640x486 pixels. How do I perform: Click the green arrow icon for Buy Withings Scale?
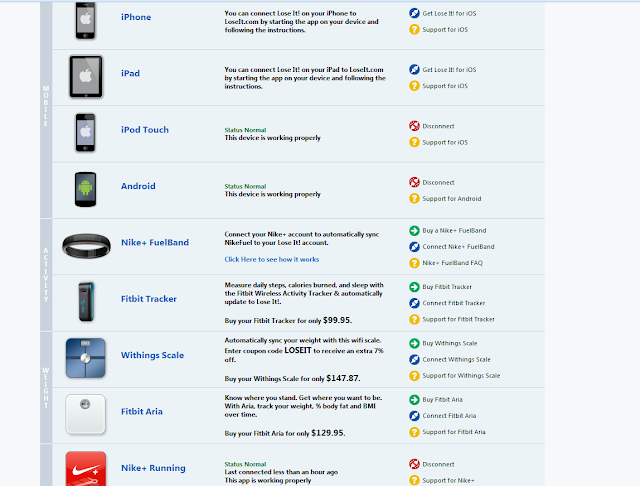click(x=414, y=343)
